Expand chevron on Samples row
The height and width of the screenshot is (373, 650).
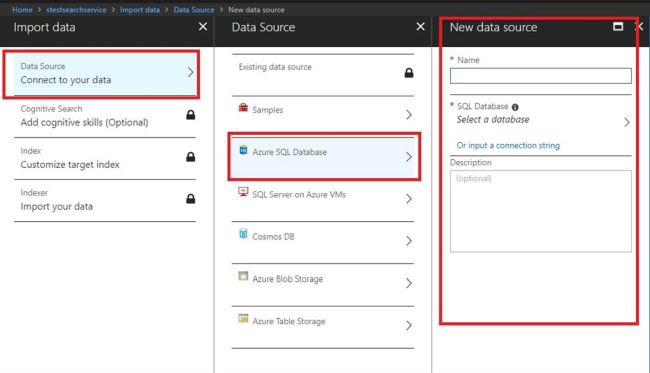tap(409, 115)
